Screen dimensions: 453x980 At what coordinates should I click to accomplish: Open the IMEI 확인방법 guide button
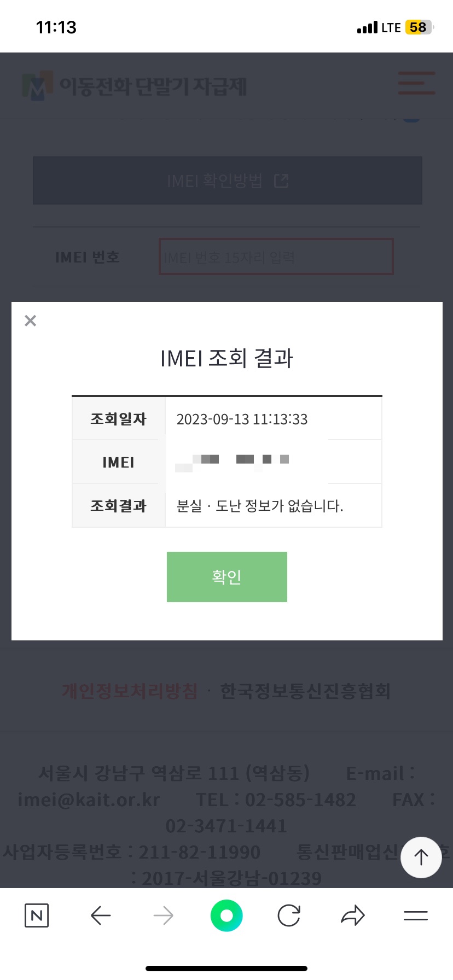tap(227, 180)
